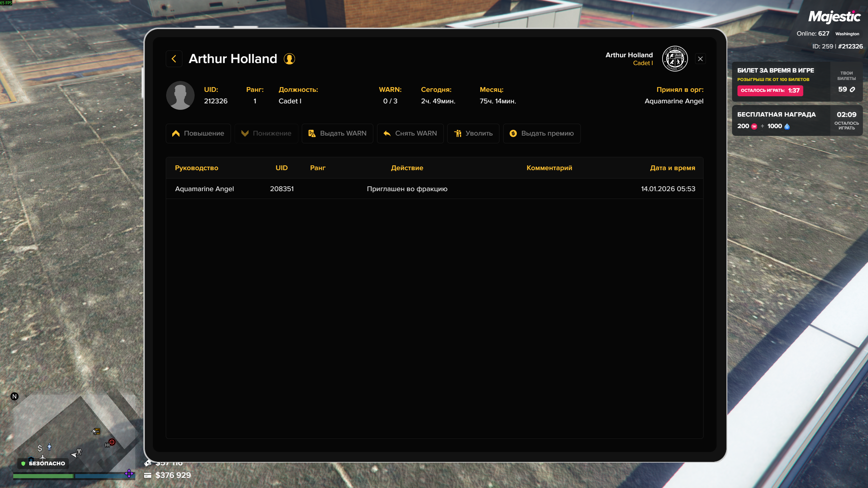Click the Выдать премию bonus button
The height and width of the screenshot is (488, 868).
coord(542,134)
